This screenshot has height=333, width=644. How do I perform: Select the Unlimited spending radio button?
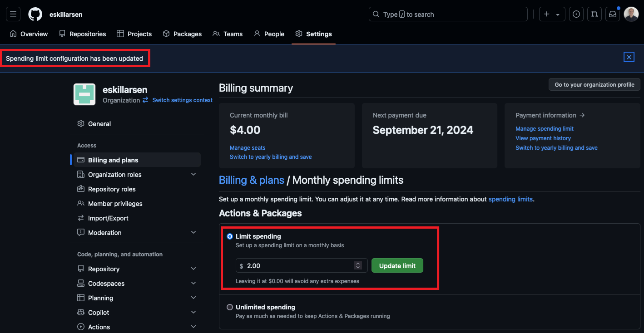pyautogui.click(x=230, y=307)
